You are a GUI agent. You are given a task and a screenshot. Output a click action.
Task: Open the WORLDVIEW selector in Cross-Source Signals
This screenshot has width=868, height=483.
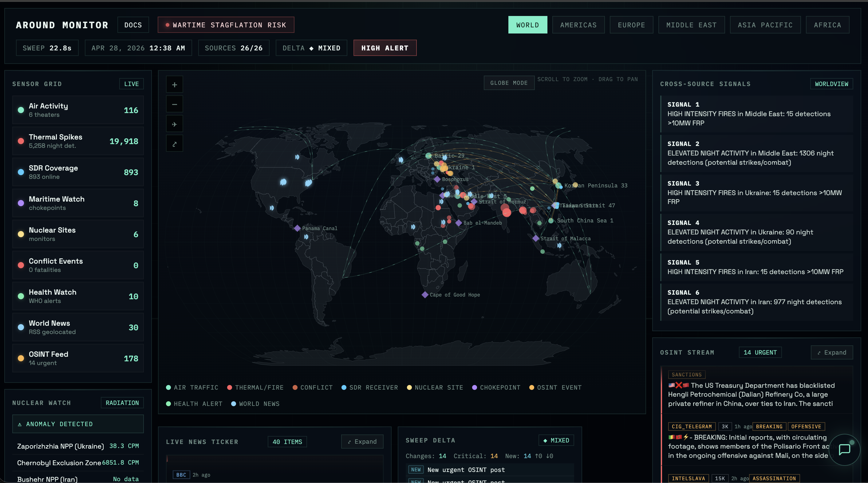[x=831, y=84]
